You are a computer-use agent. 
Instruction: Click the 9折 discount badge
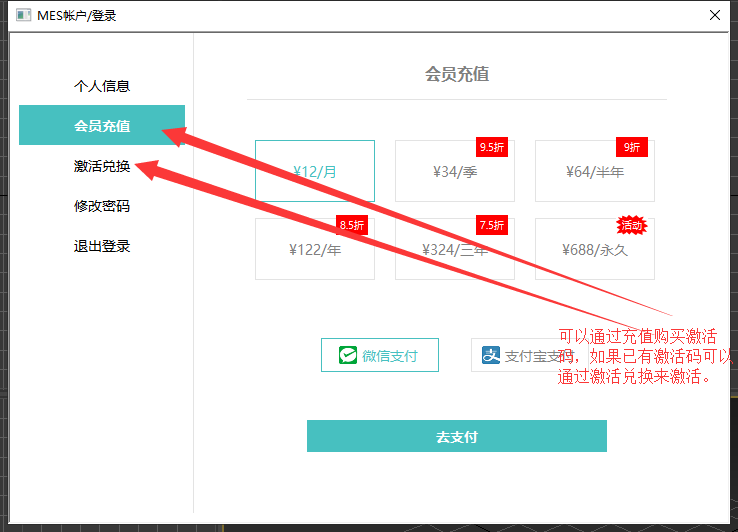pos(632,147)
